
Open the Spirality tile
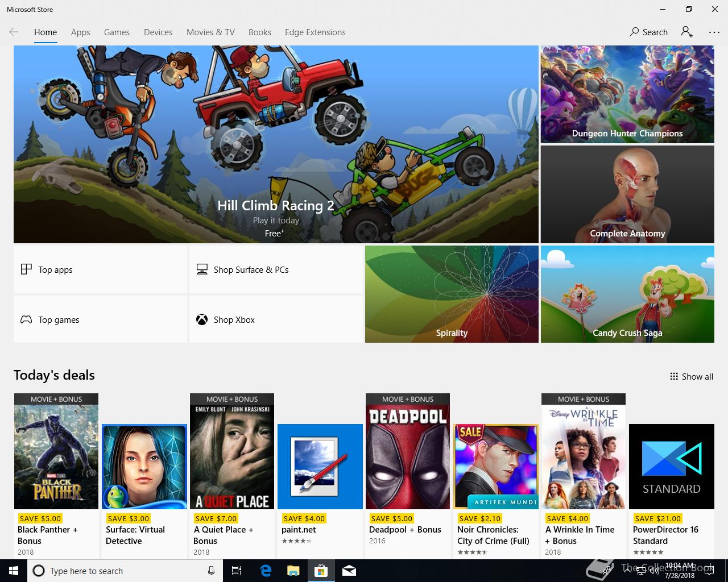tap(452, 294)
